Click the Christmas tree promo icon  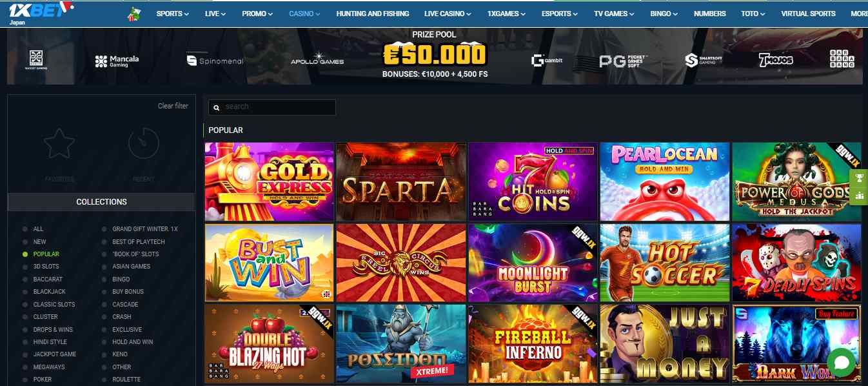click(134, 14)
